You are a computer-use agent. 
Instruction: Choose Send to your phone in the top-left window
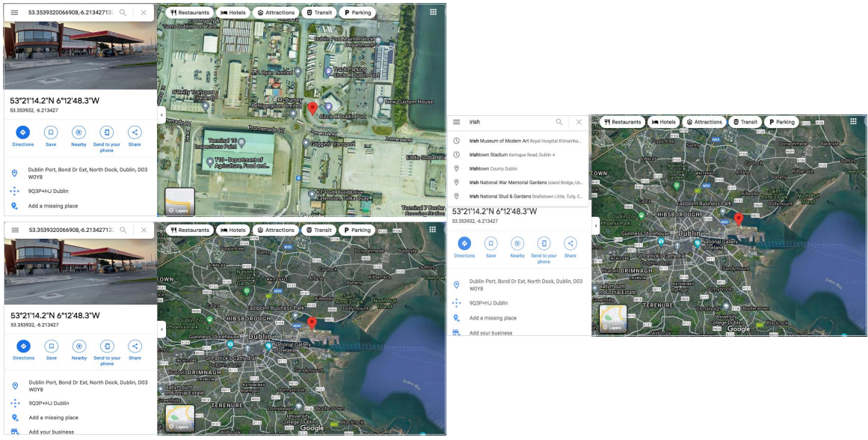click(x=107, y=138)
